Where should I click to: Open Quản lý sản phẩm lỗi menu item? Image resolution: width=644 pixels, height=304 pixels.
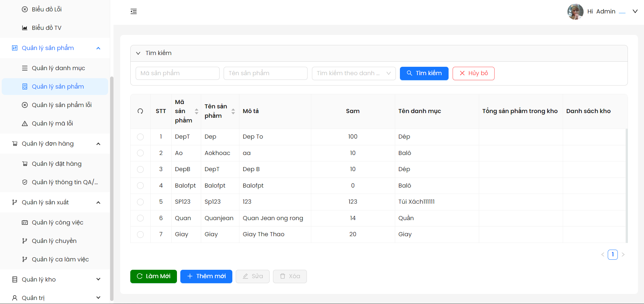tap(61, 105)
